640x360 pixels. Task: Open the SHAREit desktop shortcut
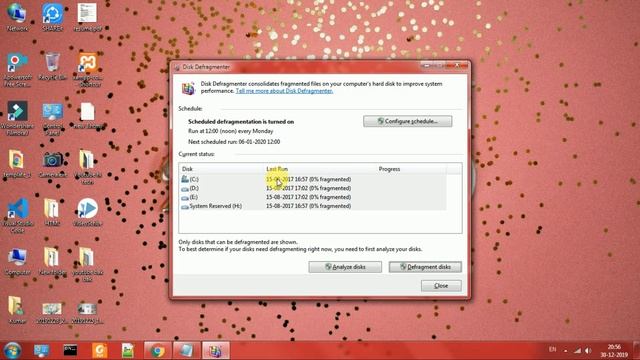coord(53,17)
